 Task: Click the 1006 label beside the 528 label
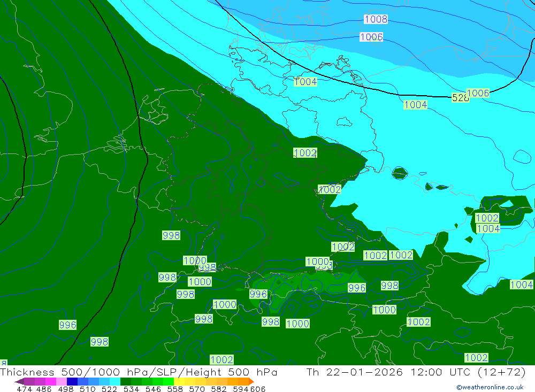pos(478,93)
